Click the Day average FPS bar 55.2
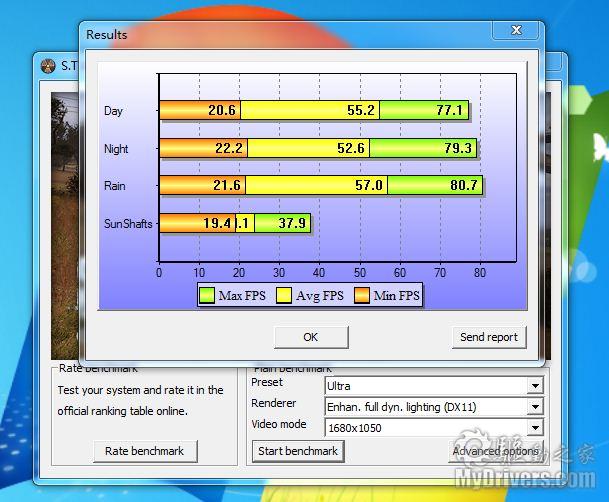This screenshot has width=609, height=502. coord(310,110)
